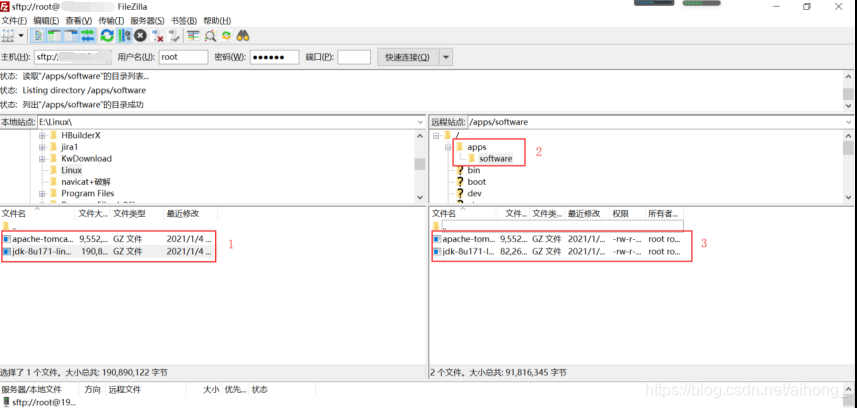This screenshot has height=408, width=857.
Task: Open the 查看(V) menu
Action: pyautogui.click(x=79, y=21)
